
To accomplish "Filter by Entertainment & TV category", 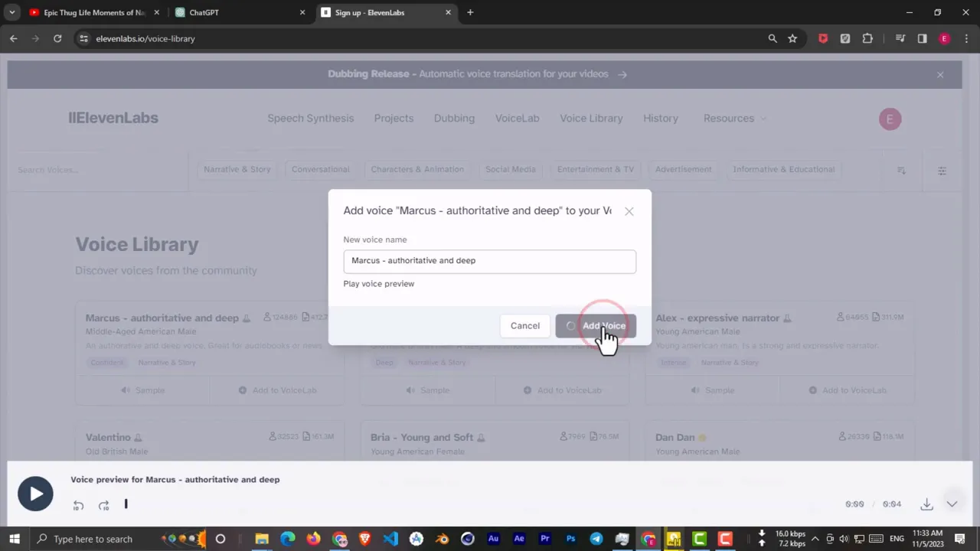I will point(596,170).
